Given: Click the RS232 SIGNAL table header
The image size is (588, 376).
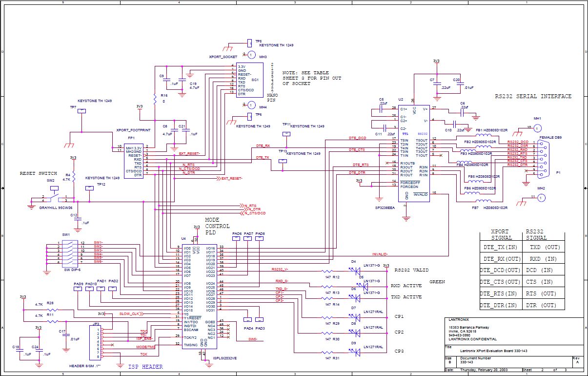Looking at the screenshot, I should tap(537, 235).
